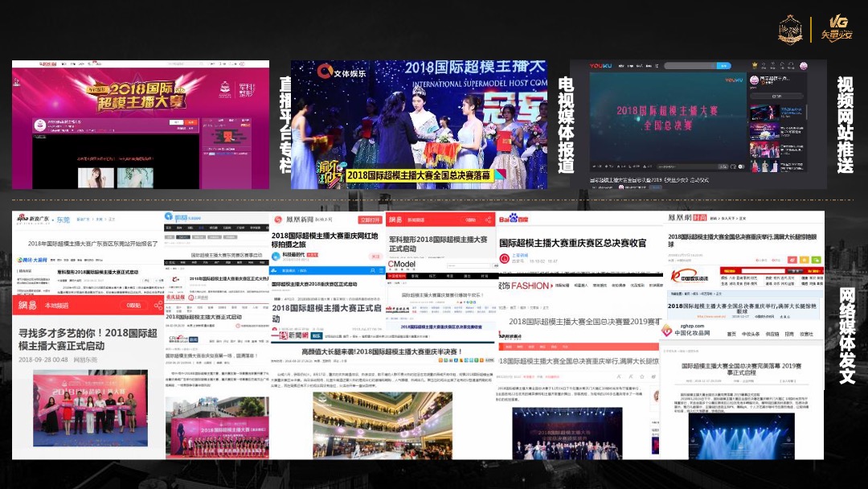Image resolution: width=868 pixels, height=489 pixels.
Task: Click the 0跟贴 comments button on NetEase
Action: click(x=133, y=305)
